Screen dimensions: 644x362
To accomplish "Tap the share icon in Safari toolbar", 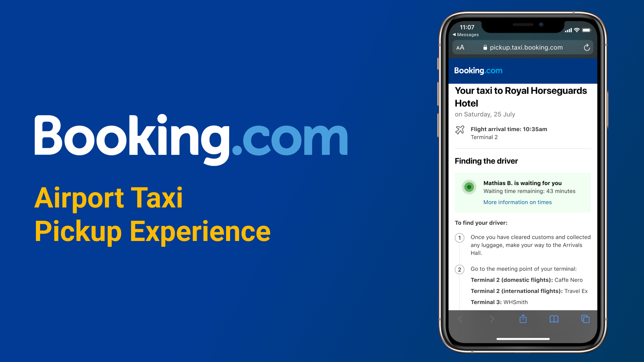I will (x=523, y=319).
